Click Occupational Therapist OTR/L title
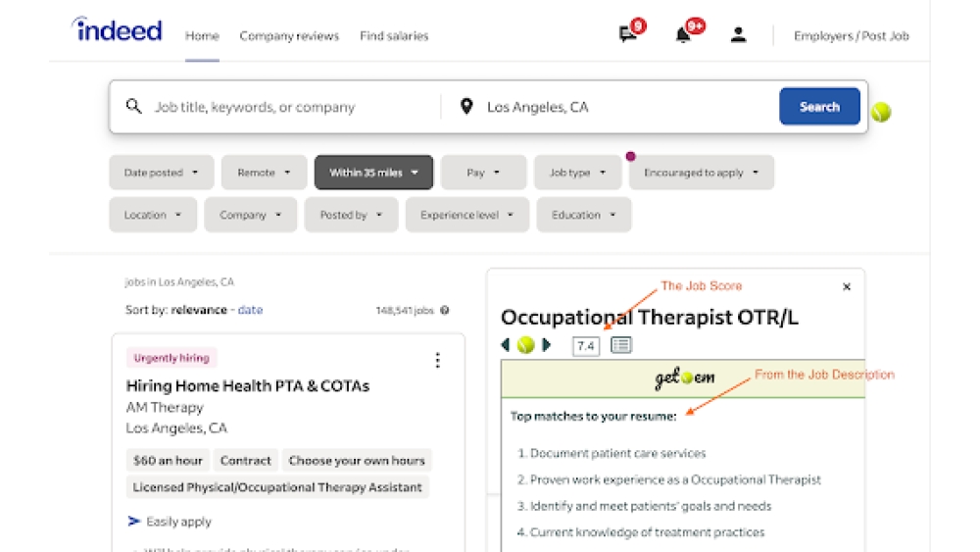980x552 pixels. pos(650,317)
